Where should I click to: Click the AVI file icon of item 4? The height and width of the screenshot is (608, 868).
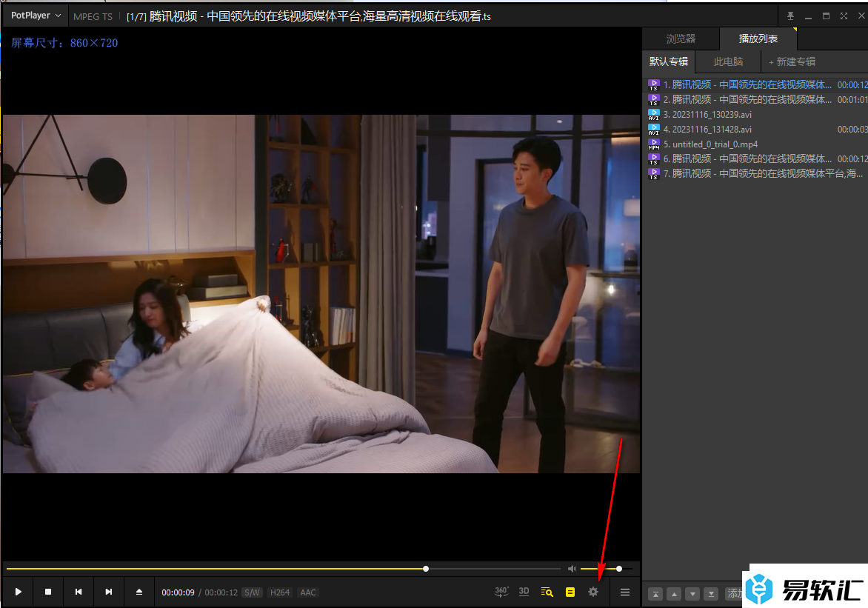click(x=654, y=129)
